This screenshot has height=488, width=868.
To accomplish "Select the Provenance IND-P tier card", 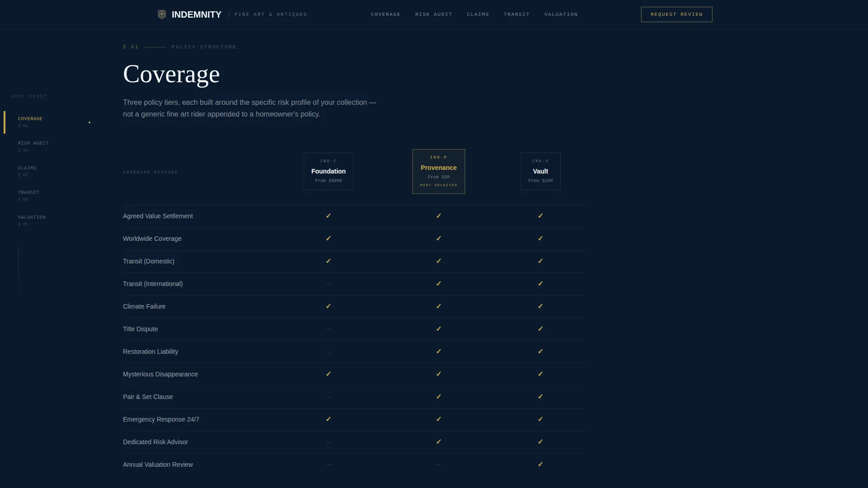I will 439,171.
